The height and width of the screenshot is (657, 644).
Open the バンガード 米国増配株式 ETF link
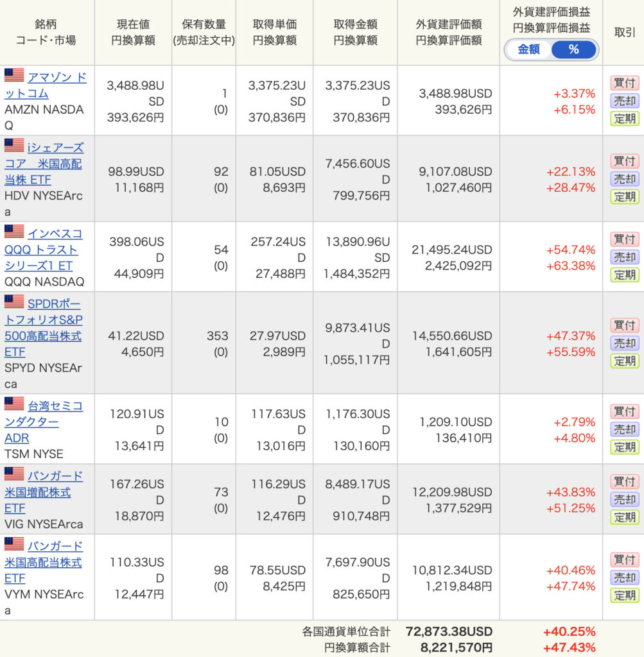(x=43, y=492)
